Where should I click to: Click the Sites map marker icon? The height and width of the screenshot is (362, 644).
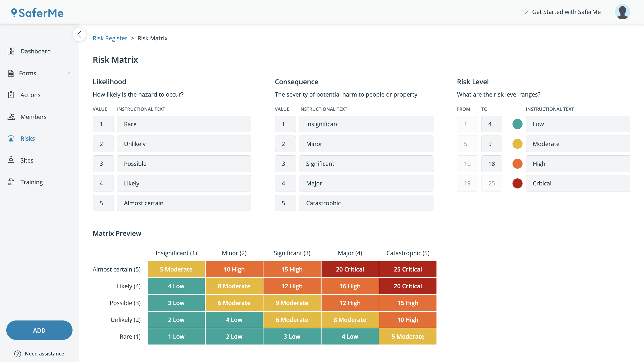point(11,160)
